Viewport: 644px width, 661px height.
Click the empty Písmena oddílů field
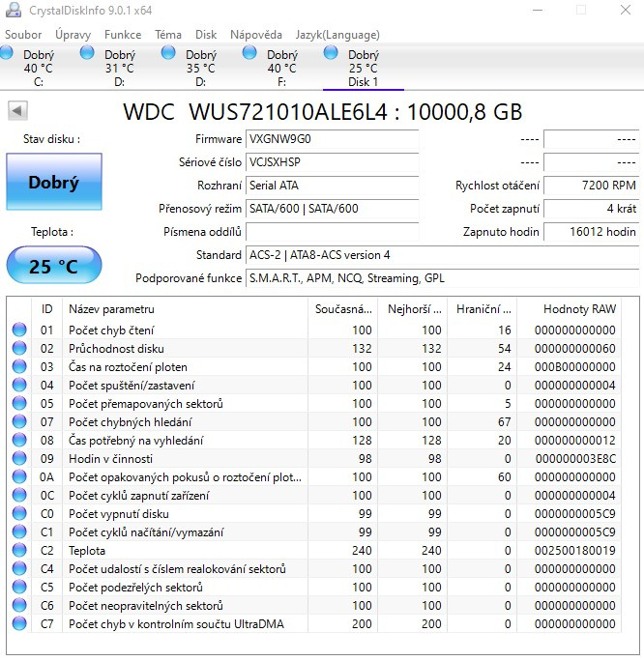pyautogui.click(x=333, y=232)
